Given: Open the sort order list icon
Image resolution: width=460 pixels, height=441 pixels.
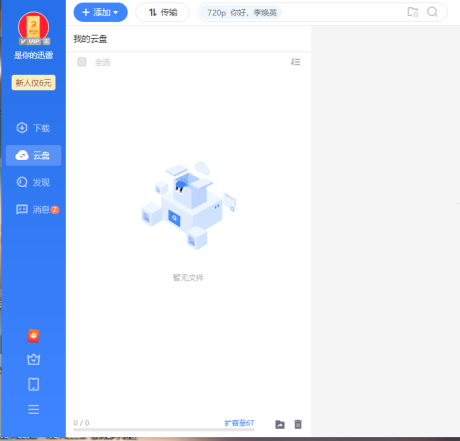Looking at the screenshot, I should click(295, 62).
